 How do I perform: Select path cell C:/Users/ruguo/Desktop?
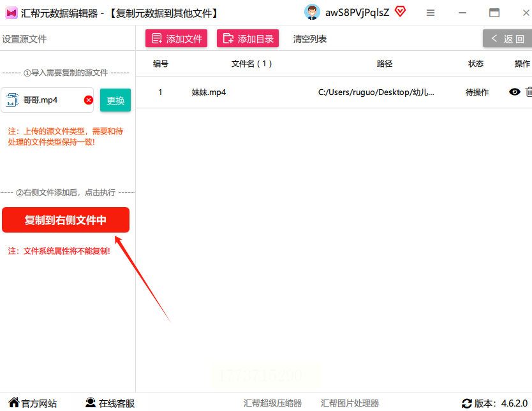[376, 92]
